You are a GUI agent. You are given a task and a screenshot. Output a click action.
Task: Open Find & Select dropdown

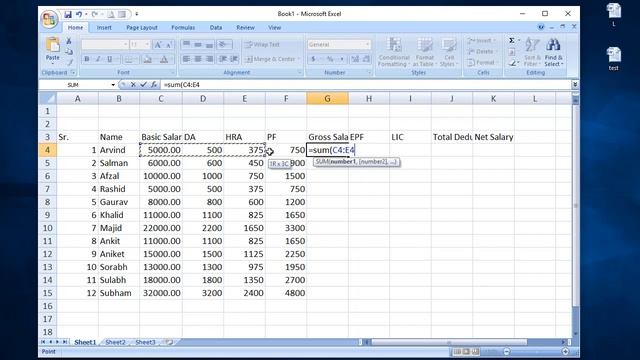pyautogui.click(x=554, y=52)
